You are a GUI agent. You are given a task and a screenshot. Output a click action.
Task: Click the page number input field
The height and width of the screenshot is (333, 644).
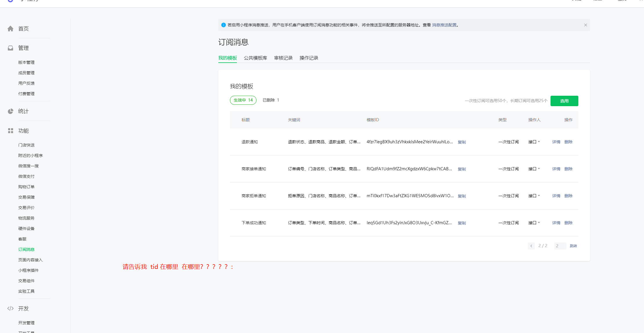pyautogui.click(x=560, y=246)
